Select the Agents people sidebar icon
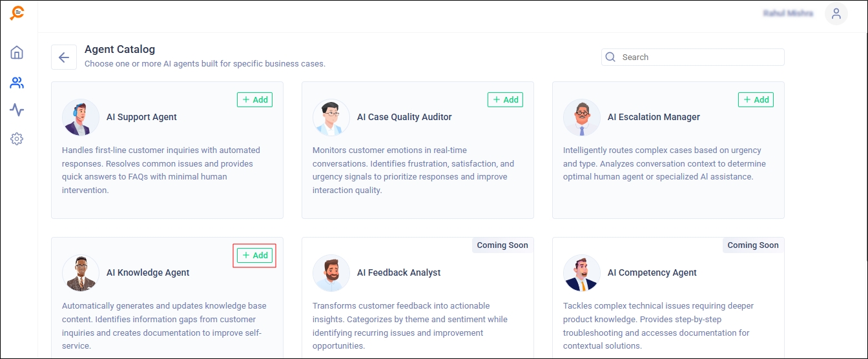This screenshot has height=359, width=868. coord(17,82)
